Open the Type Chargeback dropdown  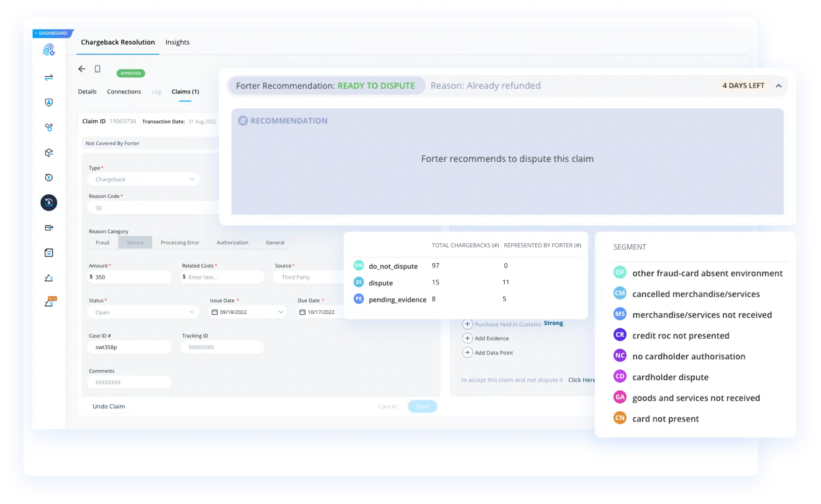143,179
